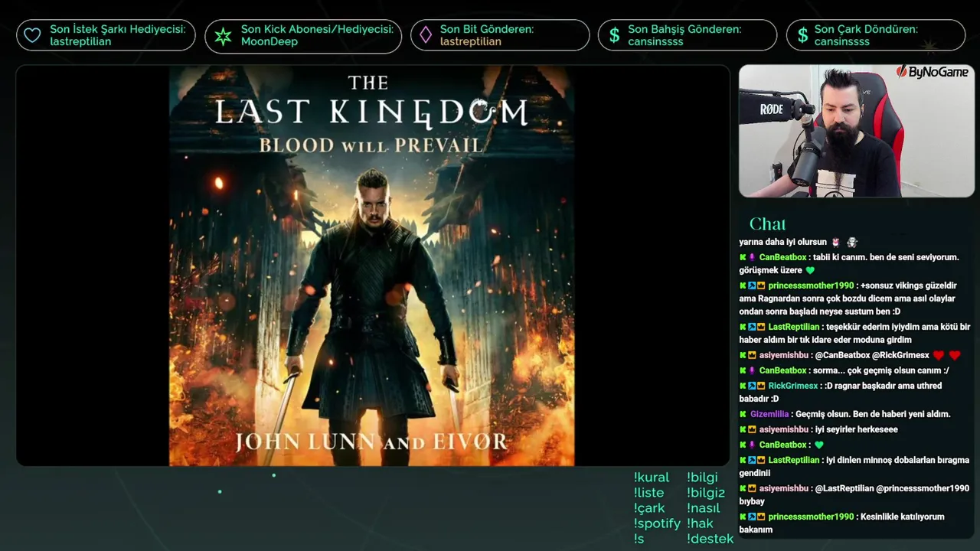Viewport: 980px width, 551px height.
Task: Click the green star icon beside Son Kick Abonesi
Action: click(223, 35)
